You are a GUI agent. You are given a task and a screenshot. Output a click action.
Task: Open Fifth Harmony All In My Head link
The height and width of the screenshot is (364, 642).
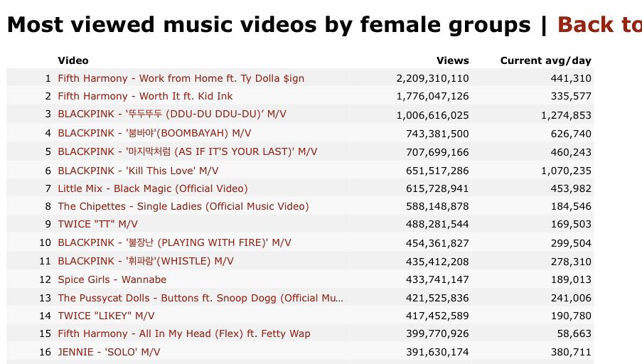click(184, 333)
